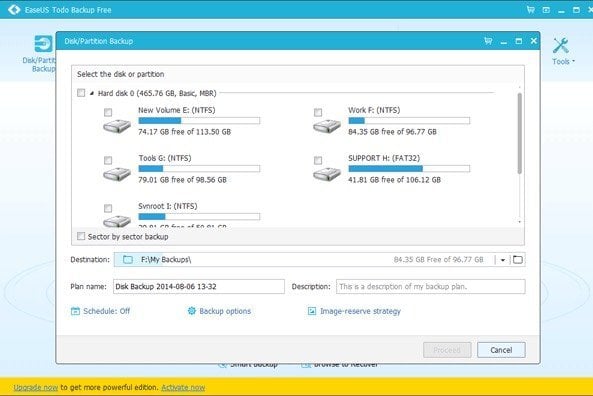Click the destination folder icon beside F:\My Backups\
The height and width of the screenshot is (396, 593).
pos(128,259)
